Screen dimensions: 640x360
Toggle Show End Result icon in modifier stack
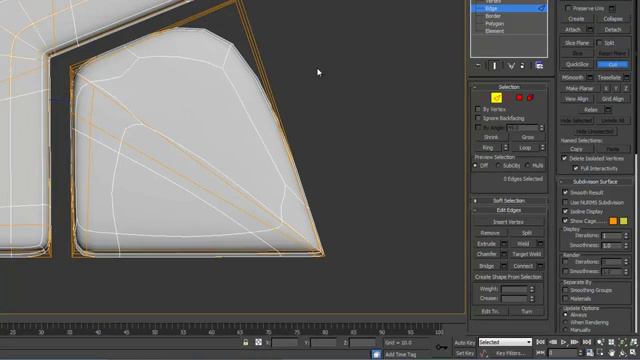click(495, 66)
